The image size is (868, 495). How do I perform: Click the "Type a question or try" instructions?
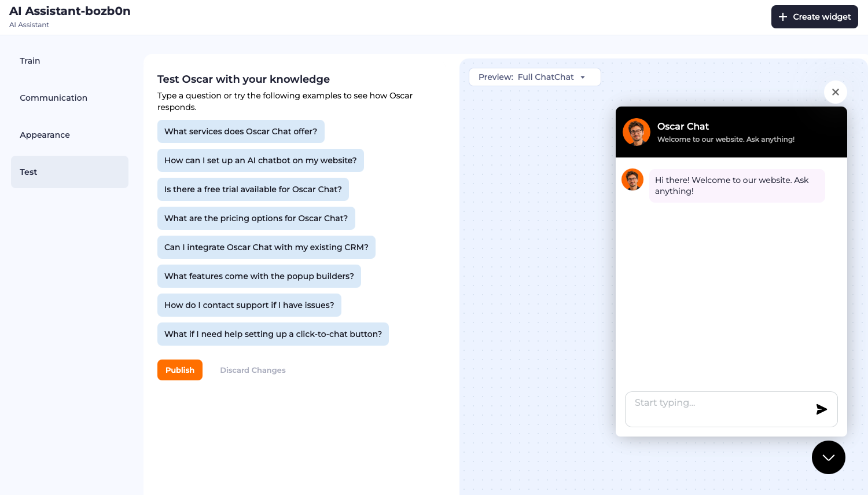(285, 101)
